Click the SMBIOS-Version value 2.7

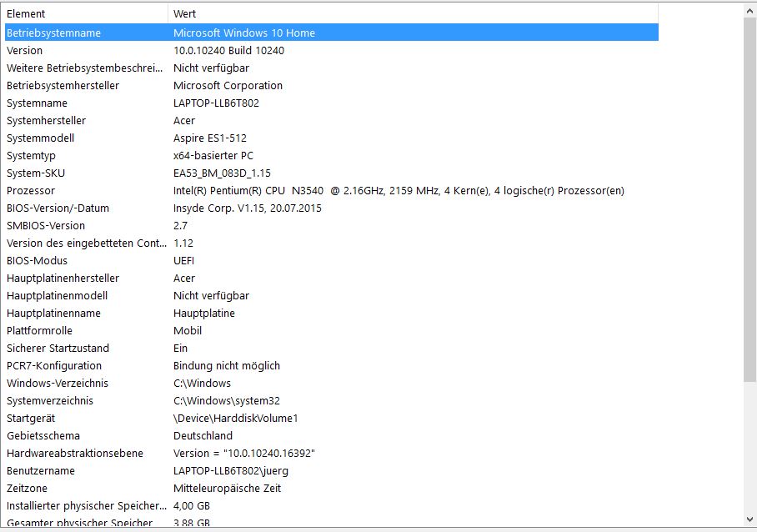[x=181, y=225]
